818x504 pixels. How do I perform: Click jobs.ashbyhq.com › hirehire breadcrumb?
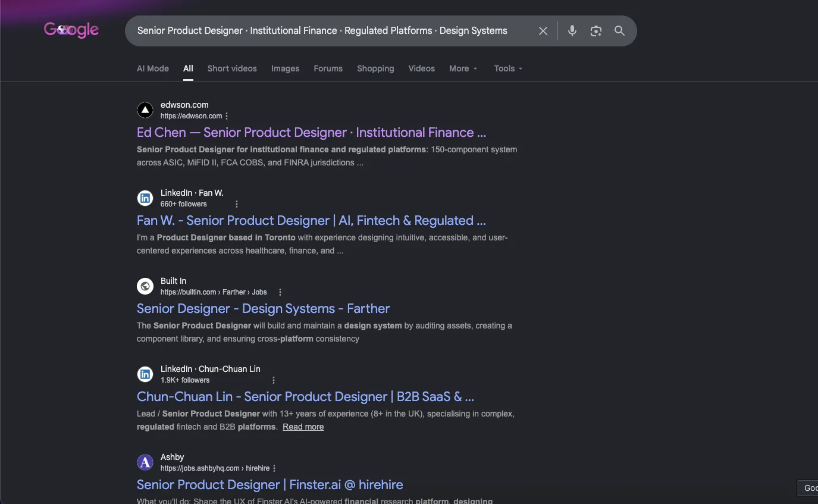coord(215,468)
